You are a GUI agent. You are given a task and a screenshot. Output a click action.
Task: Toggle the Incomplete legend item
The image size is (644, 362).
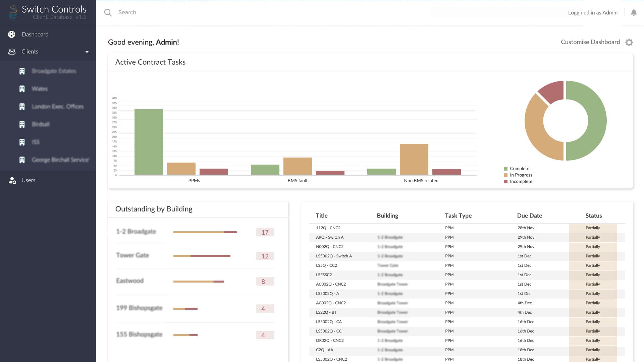pos(521,181)
